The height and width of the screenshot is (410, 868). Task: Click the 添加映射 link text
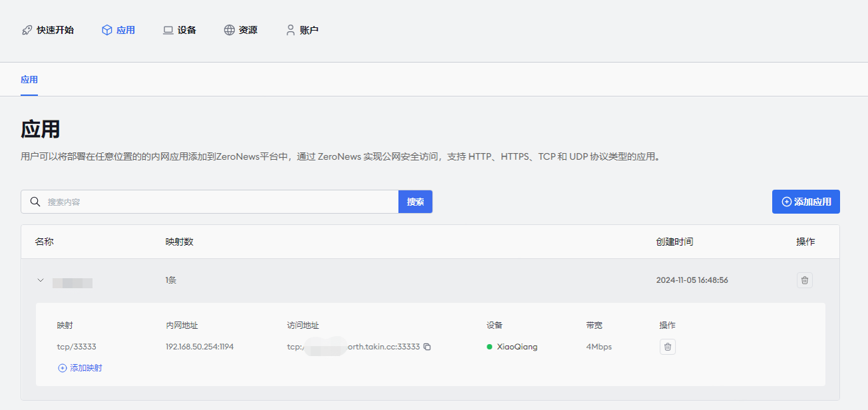point(87,368)
